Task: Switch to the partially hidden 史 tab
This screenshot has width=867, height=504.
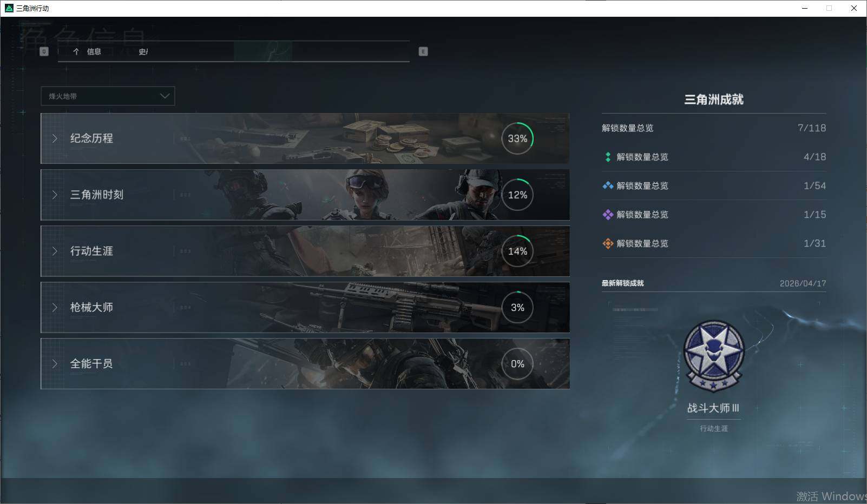Action: pos(143,51)
